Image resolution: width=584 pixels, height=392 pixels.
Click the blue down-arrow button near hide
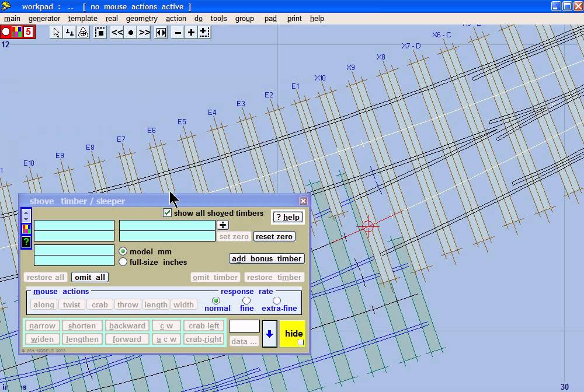pos(270,334)
